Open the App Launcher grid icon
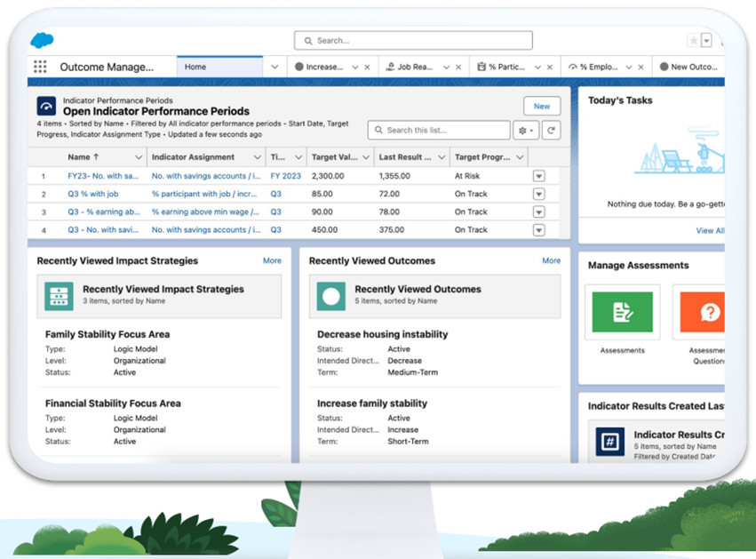756x559 pixels. coord(40,67)
